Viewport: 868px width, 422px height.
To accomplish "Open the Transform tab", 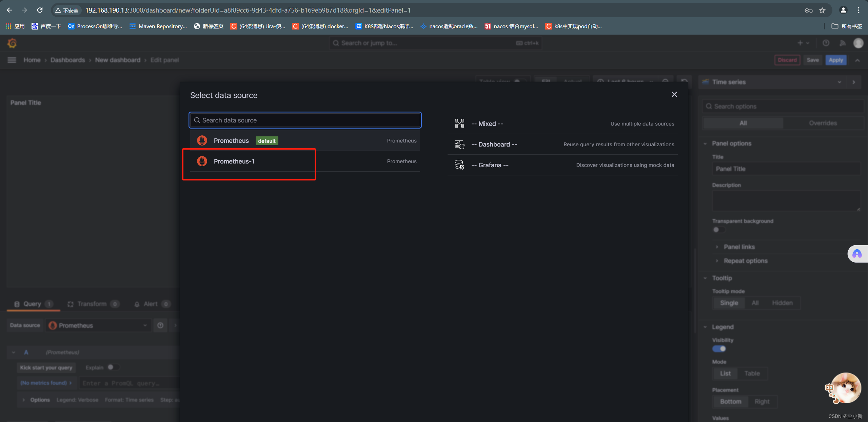I will (x=93, y=304).
